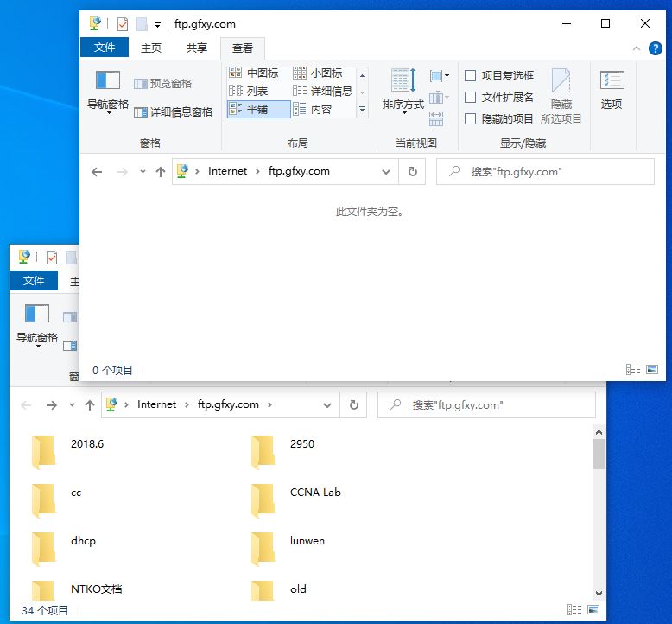Open front window address bar history dropdown
This screenshot has width=672, height=624.
386,172
